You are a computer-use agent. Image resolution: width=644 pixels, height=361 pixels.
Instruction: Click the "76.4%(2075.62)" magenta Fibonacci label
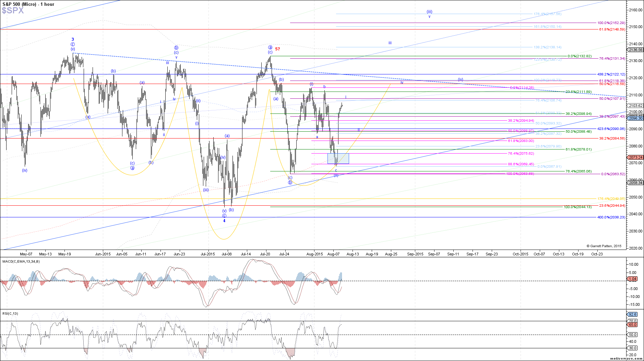[521, 154]
